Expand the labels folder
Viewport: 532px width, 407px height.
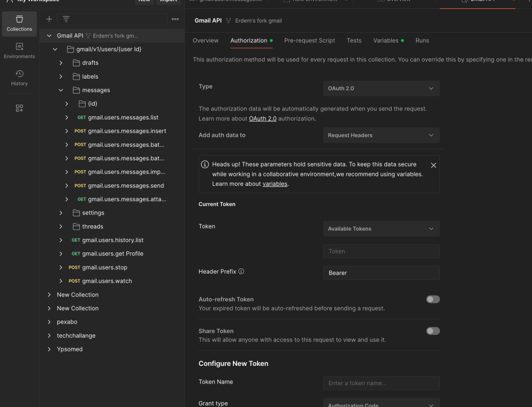[x=61, y=77]
